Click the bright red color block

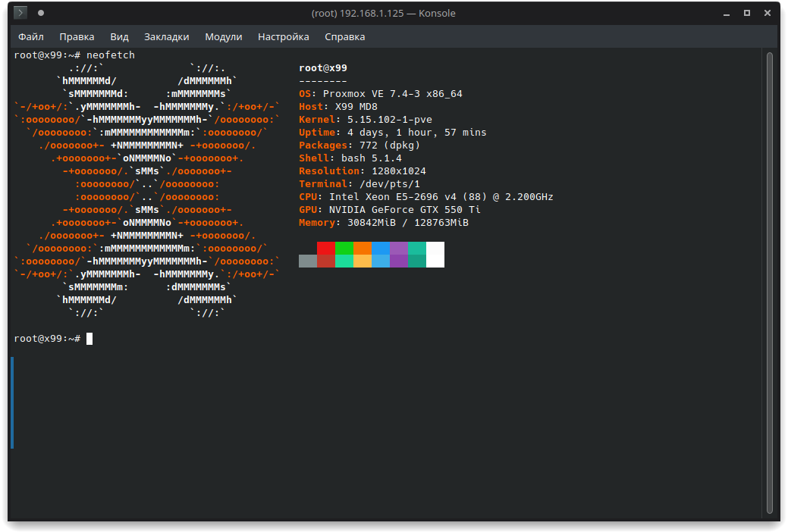326,248
